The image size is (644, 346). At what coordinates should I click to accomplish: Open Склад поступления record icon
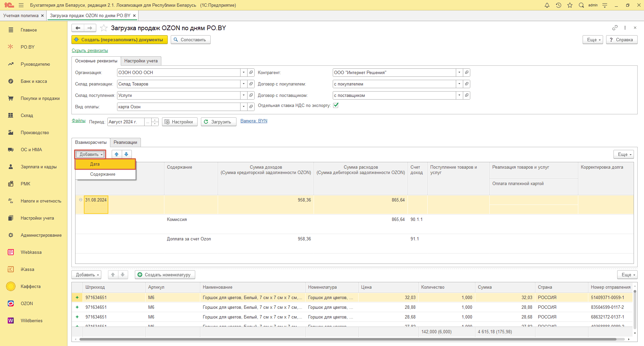pos(251,95)
